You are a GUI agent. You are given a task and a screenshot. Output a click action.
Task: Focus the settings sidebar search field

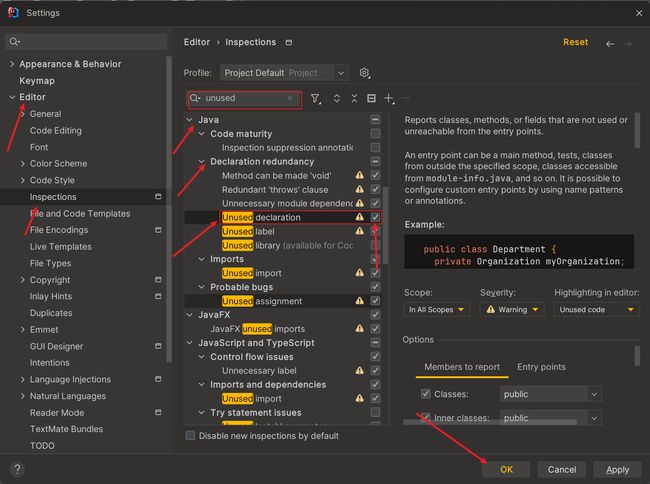86,41
